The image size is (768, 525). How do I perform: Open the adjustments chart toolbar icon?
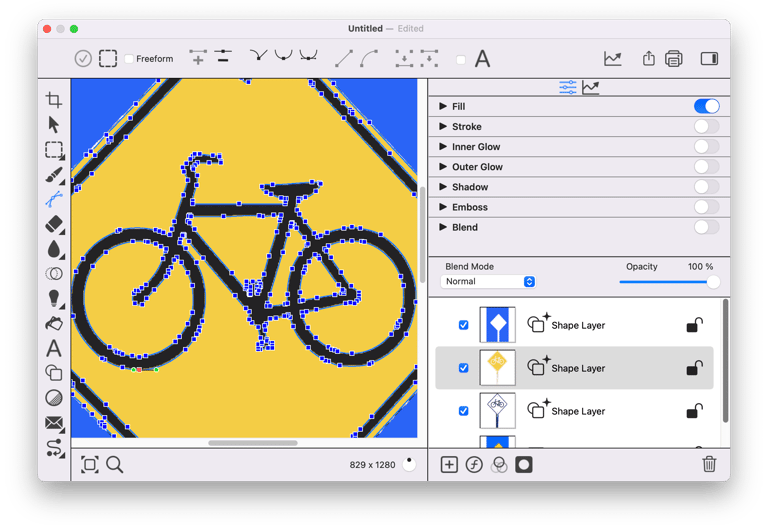click(x=612, y=59)
